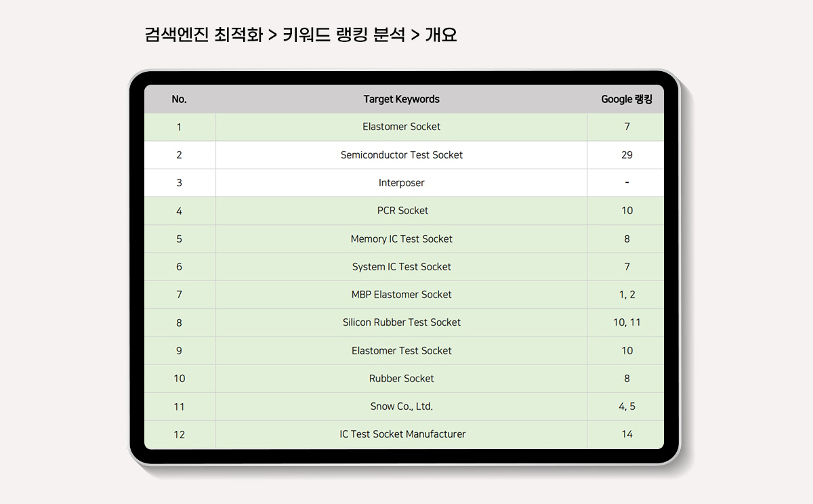The width and height of the screenshot is (813, 504).
Task: Select the 'Interposer' keyword cell
Action: tap(401, 183)
